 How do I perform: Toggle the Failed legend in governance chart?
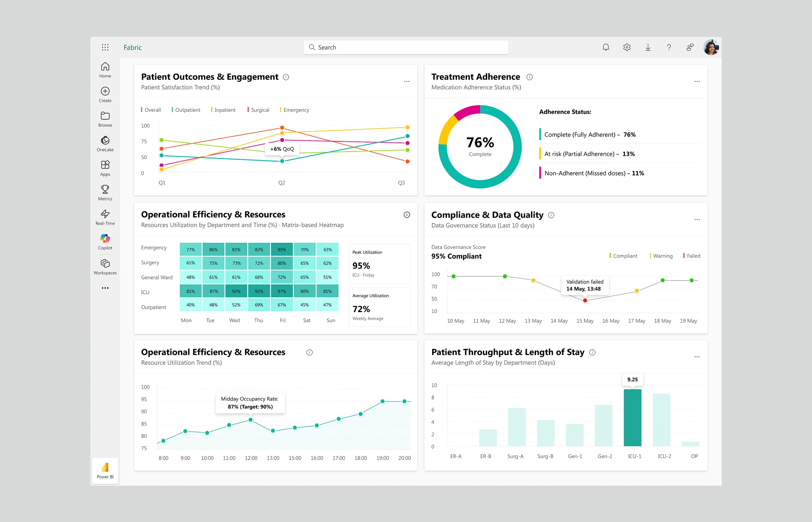(x=693, y=256)
